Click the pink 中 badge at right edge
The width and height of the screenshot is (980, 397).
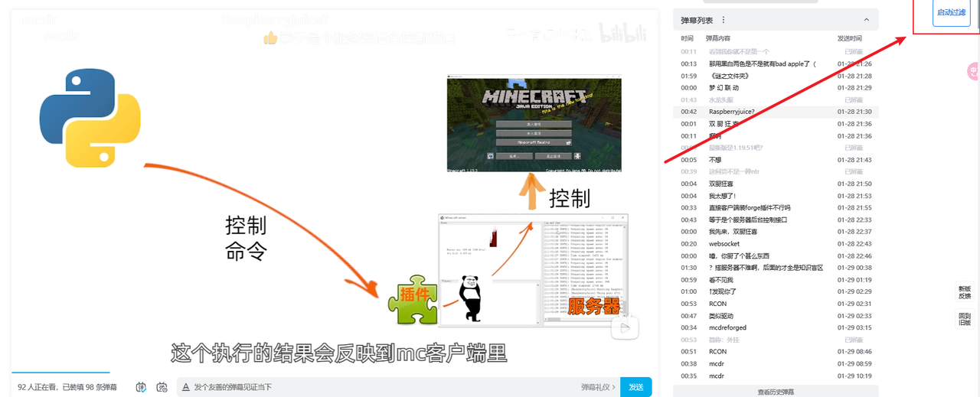(x=973, y=71)
